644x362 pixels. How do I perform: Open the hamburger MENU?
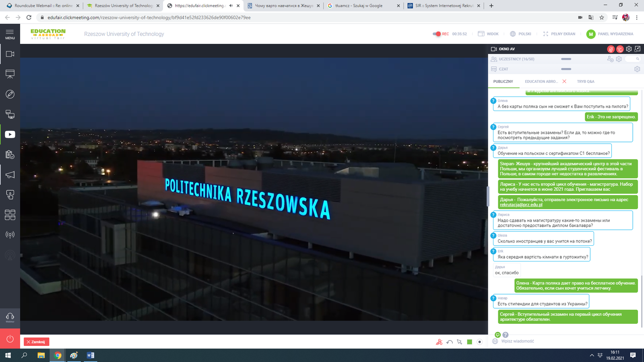[10, 34]
